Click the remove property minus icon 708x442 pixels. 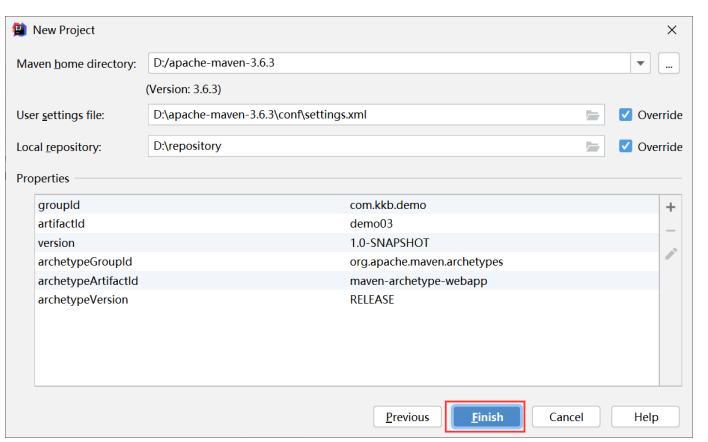coord(671,231)
